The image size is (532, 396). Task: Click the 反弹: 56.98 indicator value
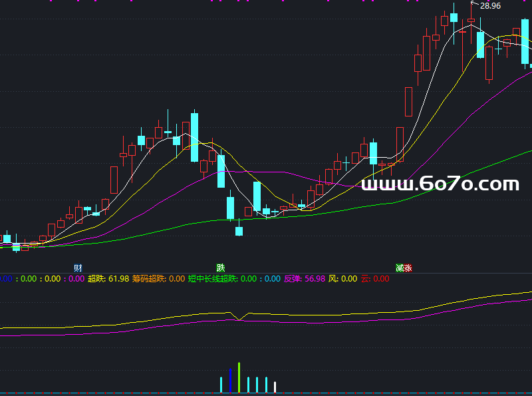click(305, 279)
